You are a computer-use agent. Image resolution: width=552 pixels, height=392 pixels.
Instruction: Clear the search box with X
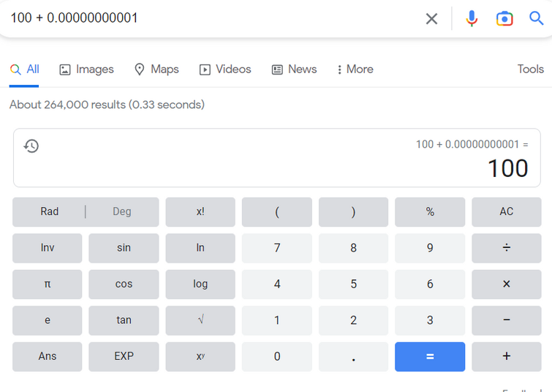tap(431, 18)
